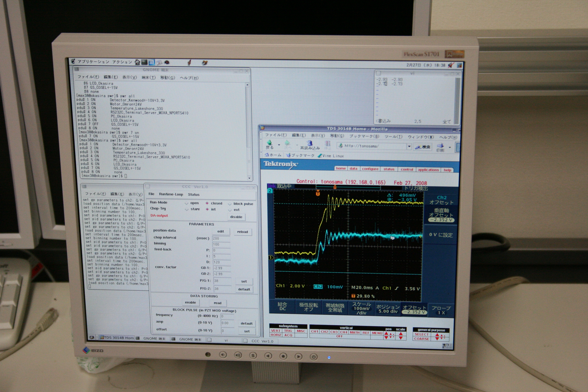Click the GNOME foot icon in top panel

click(73, 61)
